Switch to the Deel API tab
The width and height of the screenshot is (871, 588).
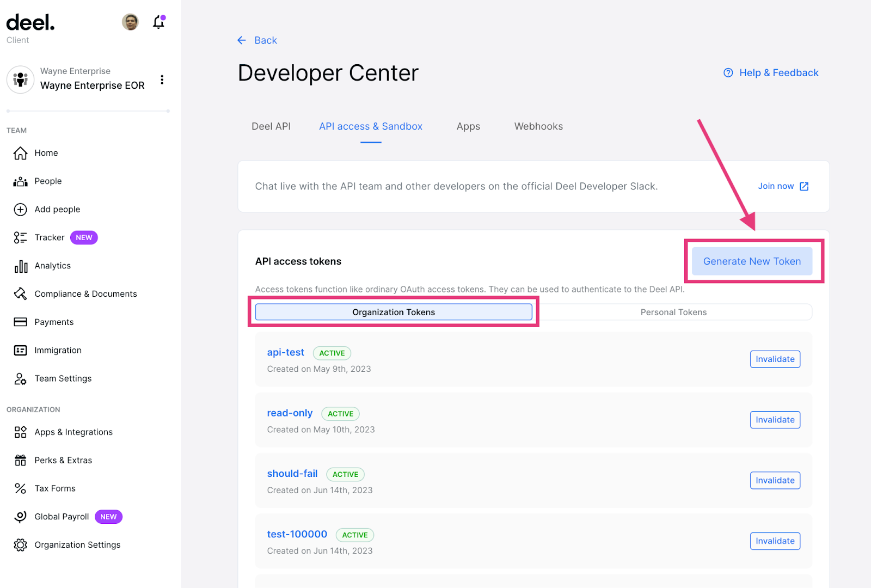coord(271,126)
